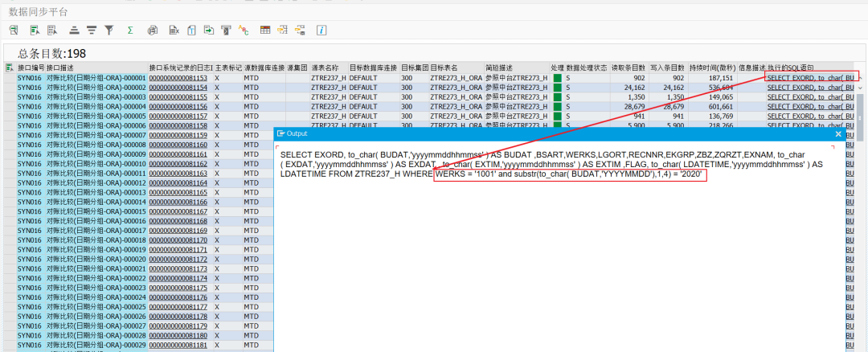
Task: Click the green status icon in row 000003
Action: tap(558, 97)
